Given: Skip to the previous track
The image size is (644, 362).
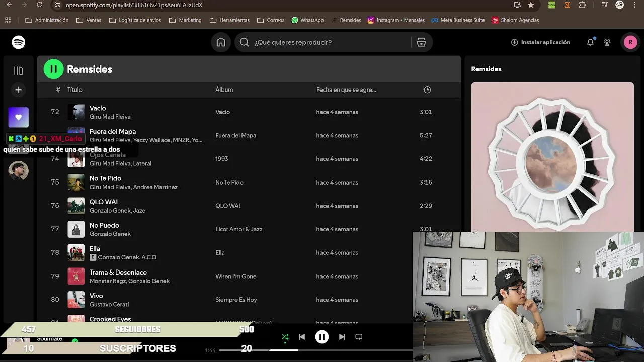Looking at the screenshot, I should point(302,337).
